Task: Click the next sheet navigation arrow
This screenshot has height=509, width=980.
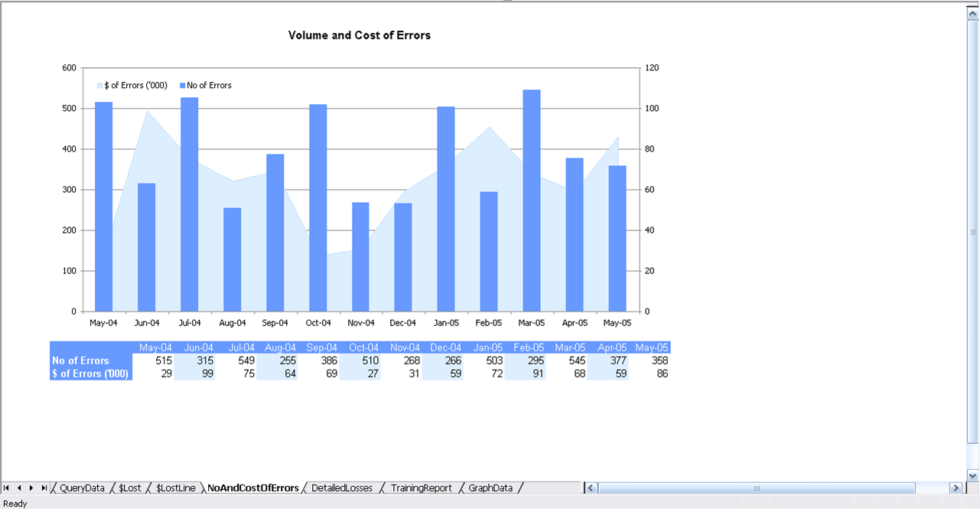Action: (31, 488)
